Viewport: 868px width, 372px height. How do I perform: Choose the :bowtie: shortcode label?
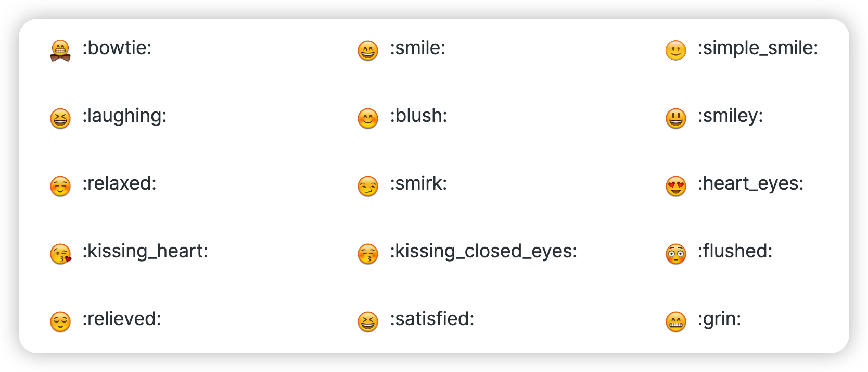(x=117, y=48)
